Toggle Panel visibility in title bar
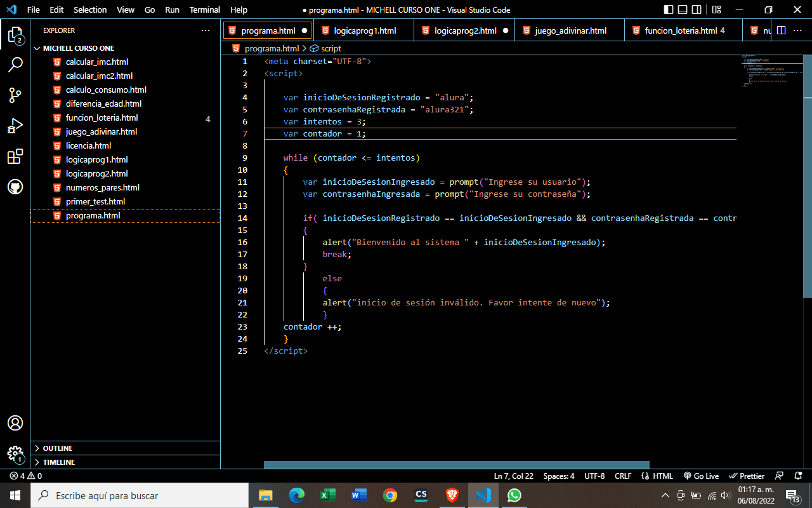Screen dimensions: 812x508 point(683,10)
